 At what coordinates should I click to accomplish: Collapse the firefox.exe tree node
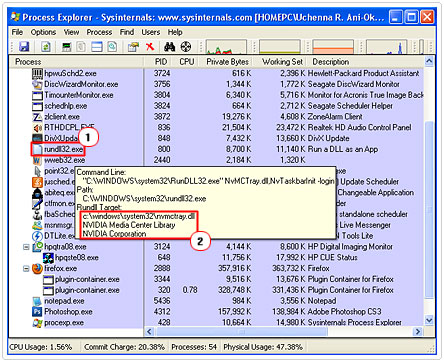click(x=26, y=269)
